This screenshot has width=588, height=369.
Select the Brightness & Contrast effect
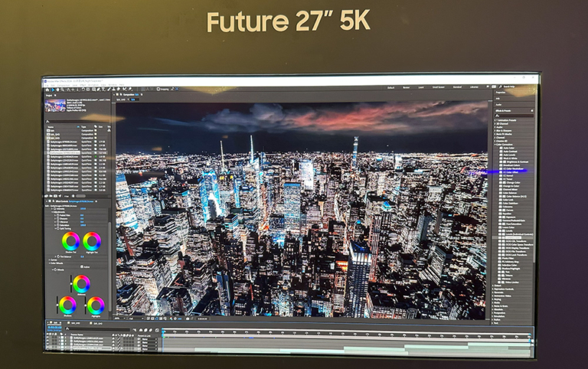click(518, 162)
